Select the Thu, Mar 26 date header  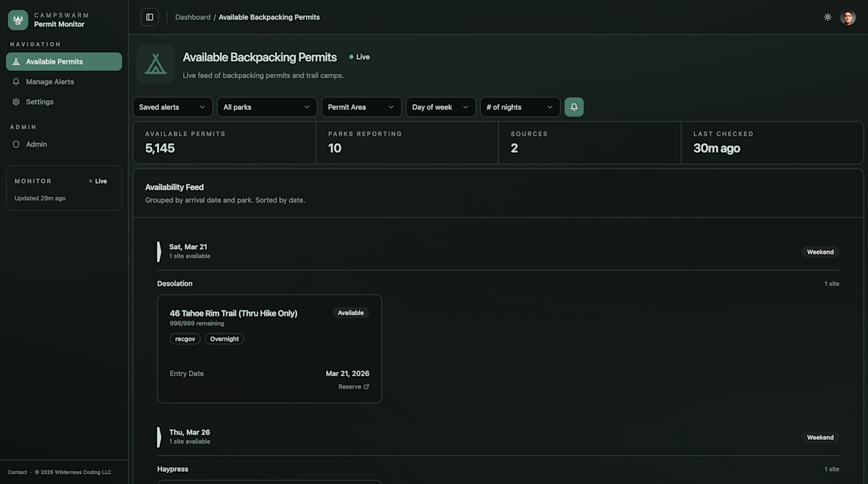click(190, 433)
